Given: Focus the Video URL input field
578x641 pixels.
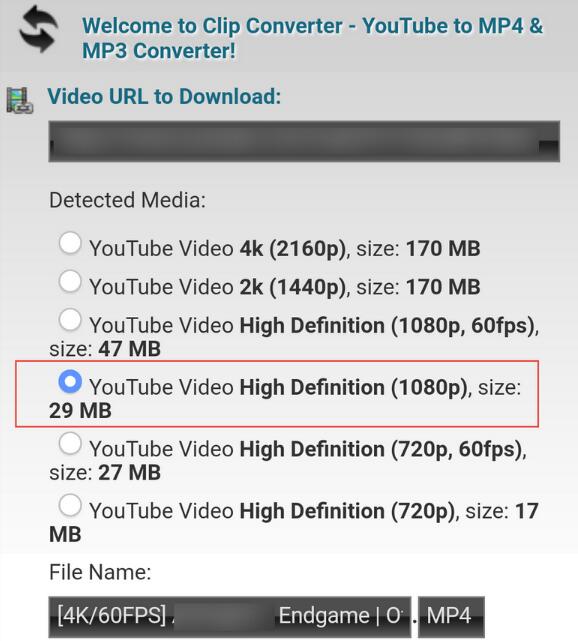Looking at the screenshot, I should (x=304, y=141).
